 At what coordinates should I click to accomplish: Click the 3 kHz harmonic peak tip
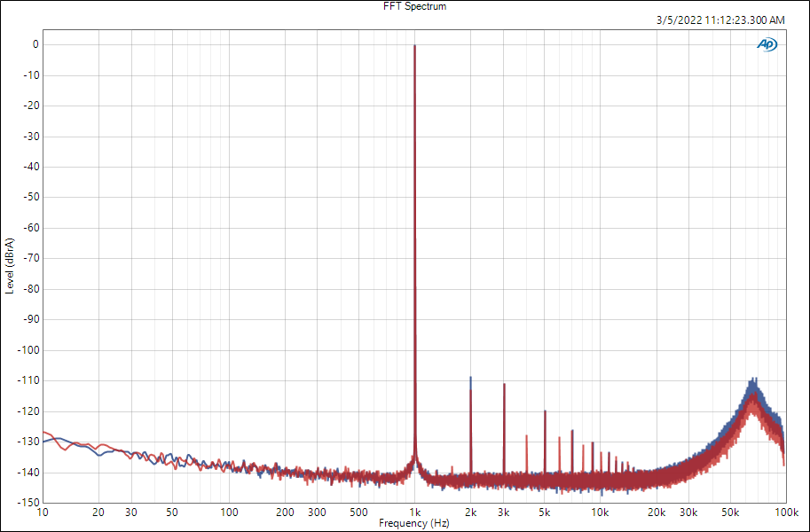coord(504,384)
